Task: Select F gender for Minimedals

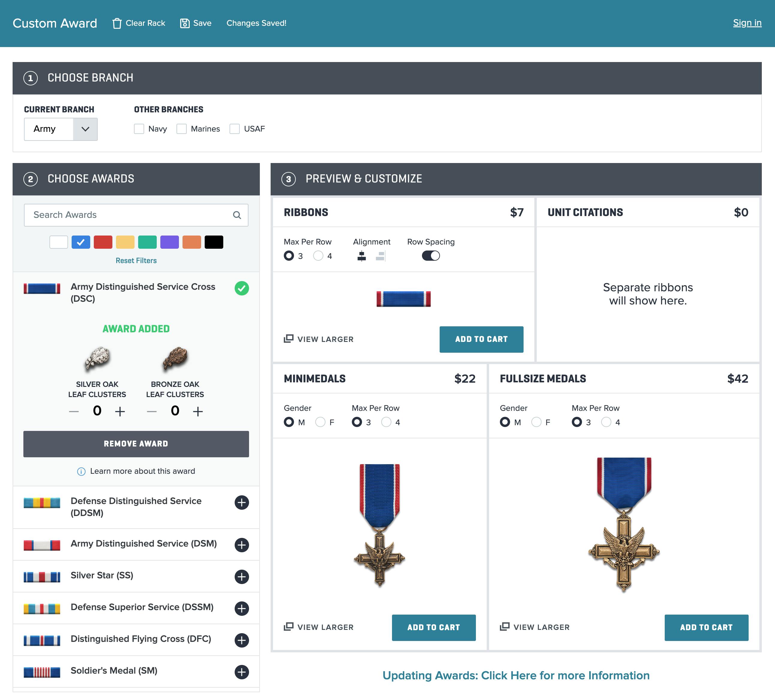Action: pos(320,422)
